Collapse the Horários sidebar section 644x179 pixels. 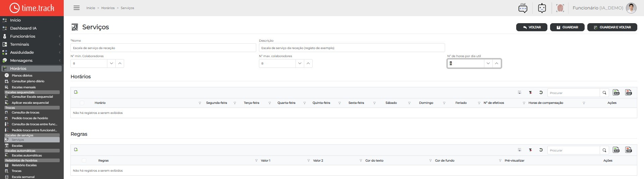coord(32,69)
